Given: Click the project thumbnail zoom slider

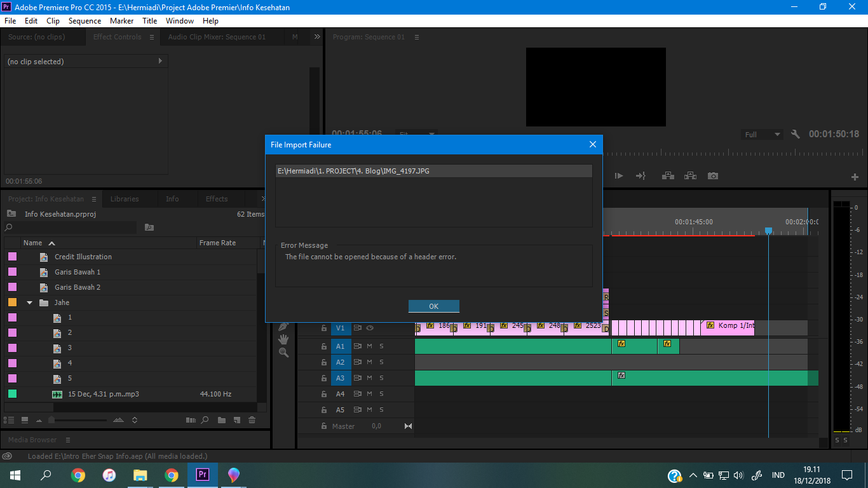Looking at the screenshot, I should (x=79, y=420).
